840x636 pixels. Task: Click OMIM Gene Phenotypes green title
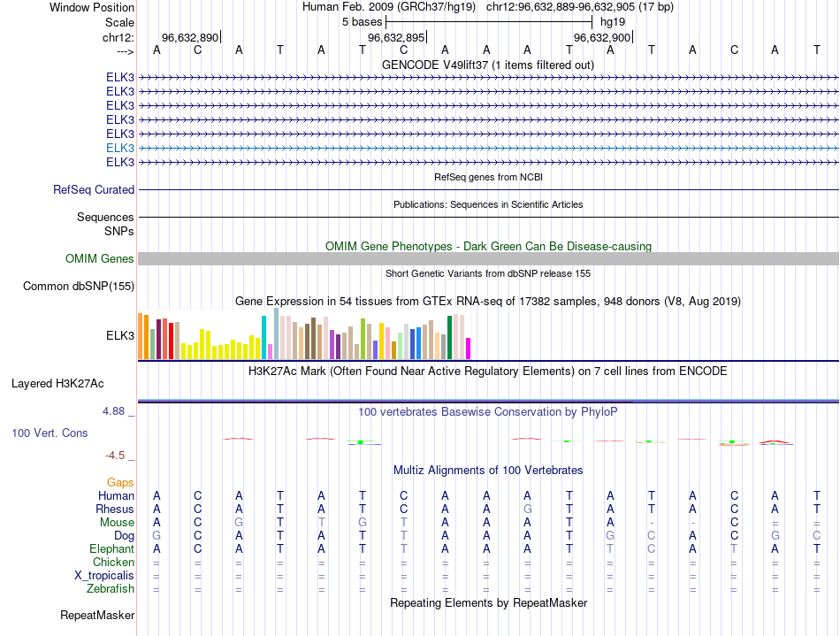488,247
